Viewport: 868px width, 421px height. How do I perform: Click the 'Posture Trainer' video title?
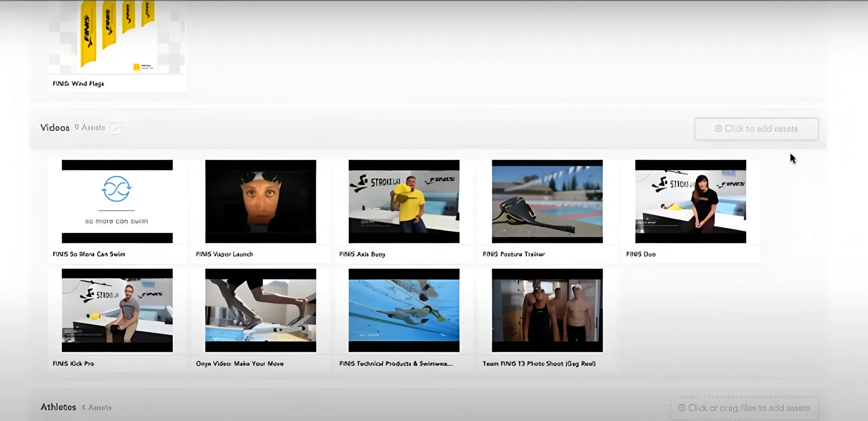pos(513,254)
